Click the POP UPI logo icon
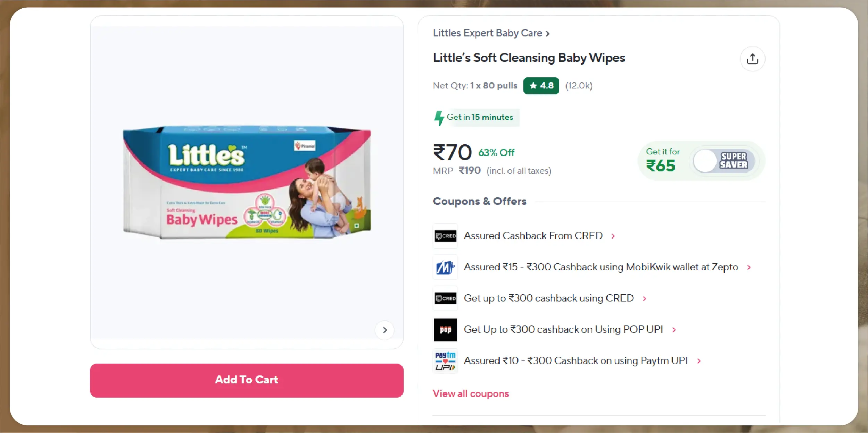The width and height of the screenshot is (868, 433). tap(446, 330)
